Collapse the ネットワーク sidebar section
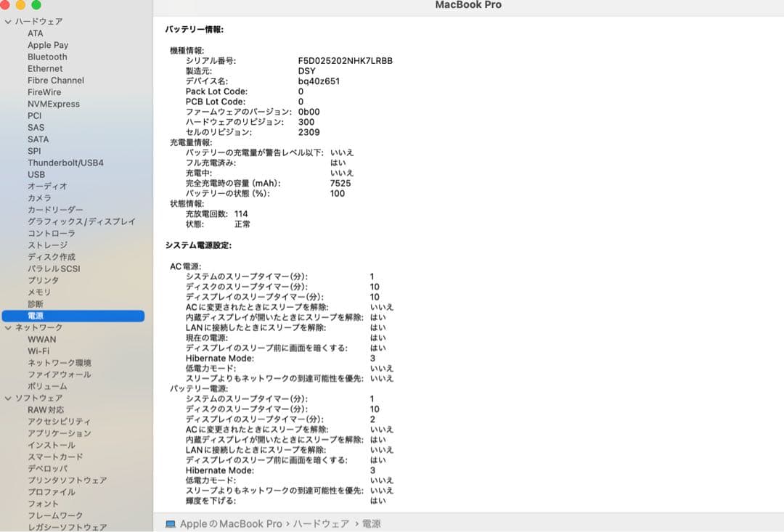The height and width of the screenshot is (532, 784). pyautogui.click(x=7, y=327)
